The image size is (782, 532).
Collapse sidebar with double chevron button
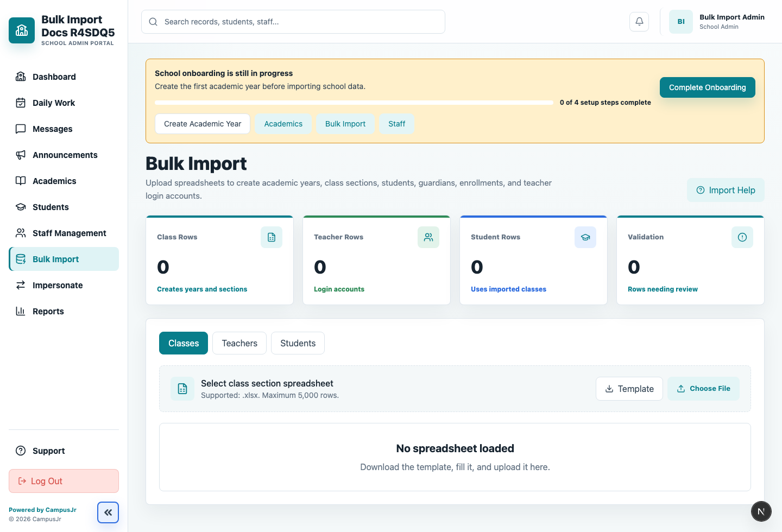click(108, 512)
